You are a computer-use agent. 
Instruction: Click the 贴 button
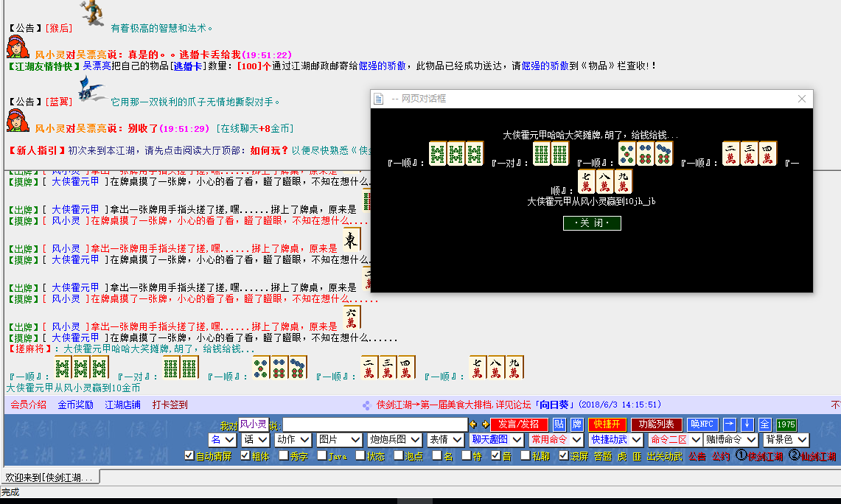pyautogui.click(x=559, y=424)
